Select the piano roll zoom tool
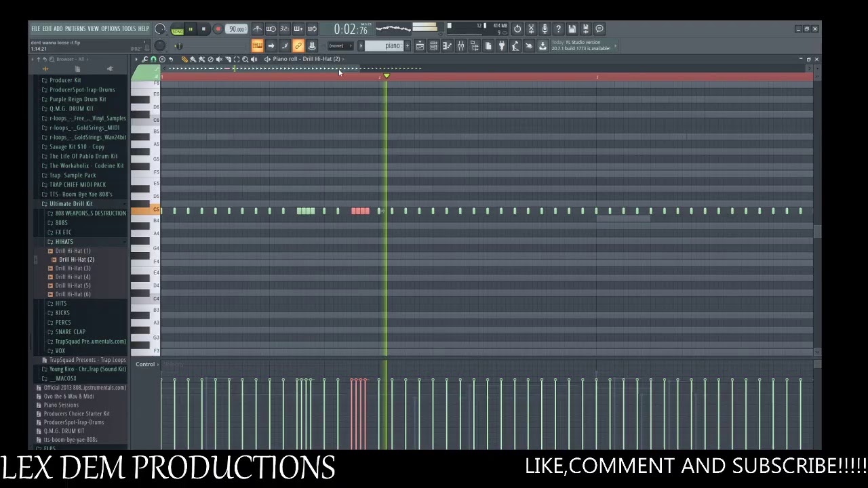Viewport: 868px width, 488px height. (245, 59)
